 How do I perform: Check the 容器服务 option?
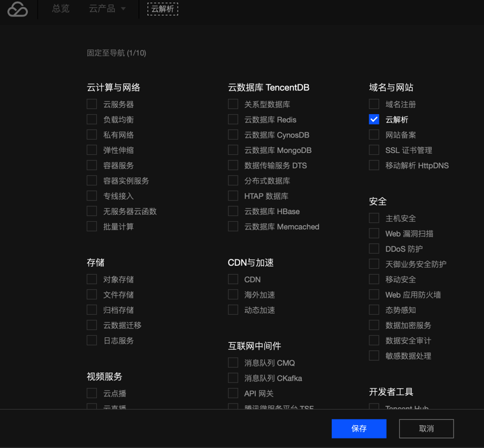pos(92,165)
